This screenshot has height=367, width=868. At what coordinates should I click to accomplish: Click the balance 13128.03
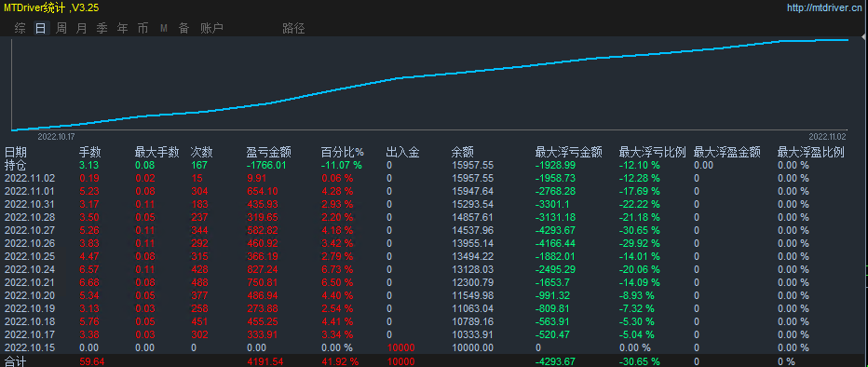click(x=472, y=269)
